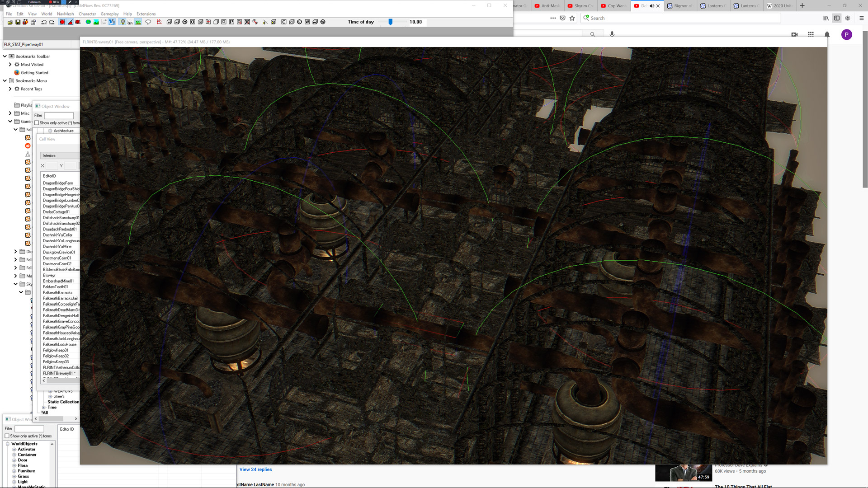Click the Save plugin toolbar icon
Viewport: 868px width, 488px height.
point(18,22)
